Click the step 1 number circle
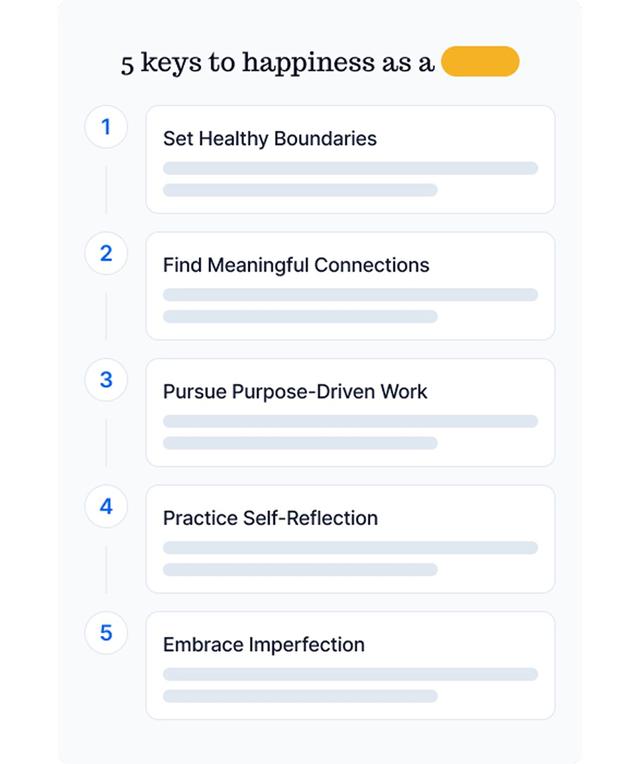640x764 pixels. click(x=106, y=127)
